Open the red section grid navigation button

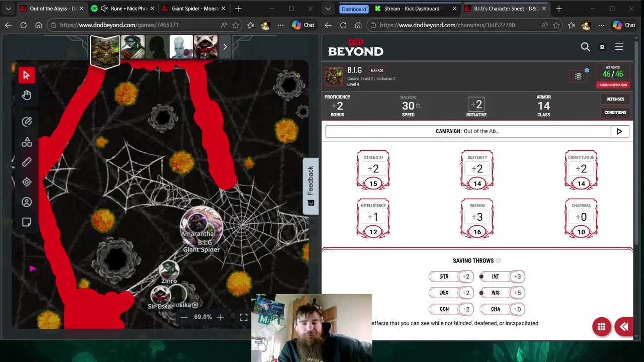click(x=601, y=327)
